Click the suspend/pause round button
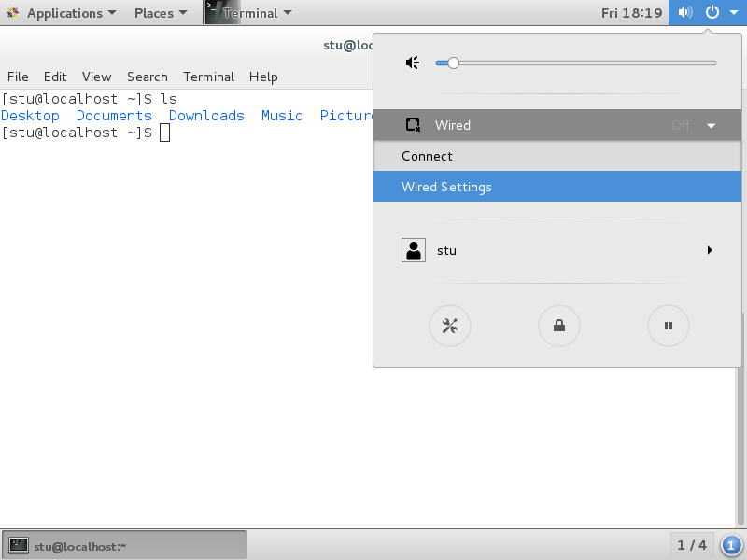The width and height of the screenshot is (747, 560). (x=668, y=326)
